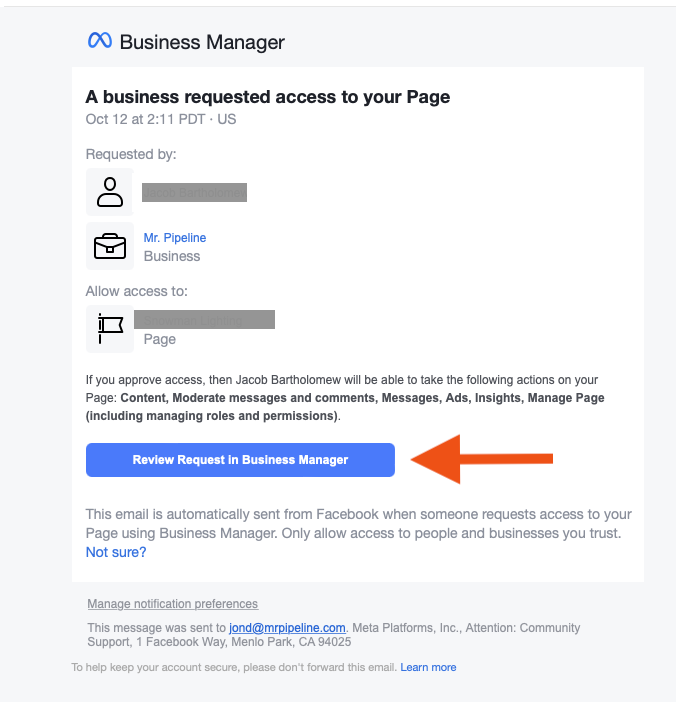The image size is (676, 702).
Task: Click the Business Manager header title
Action: coord(202,42)
